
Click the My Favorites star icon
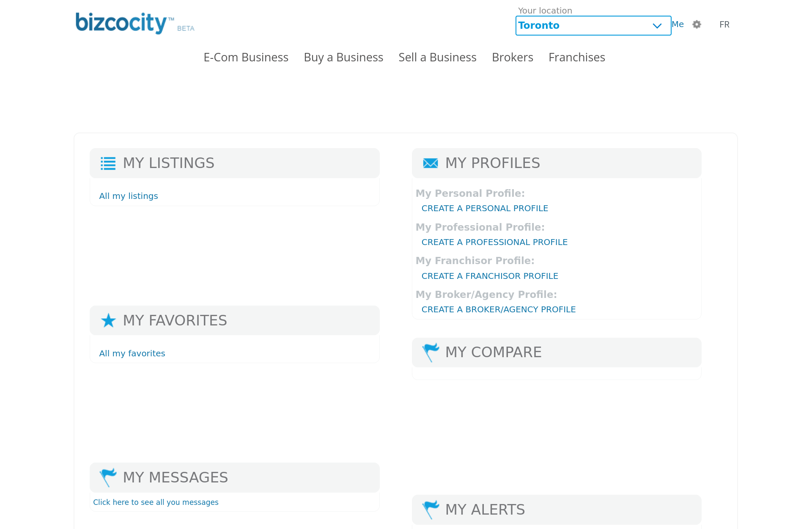pyautogui.click(x=108, y=320)
